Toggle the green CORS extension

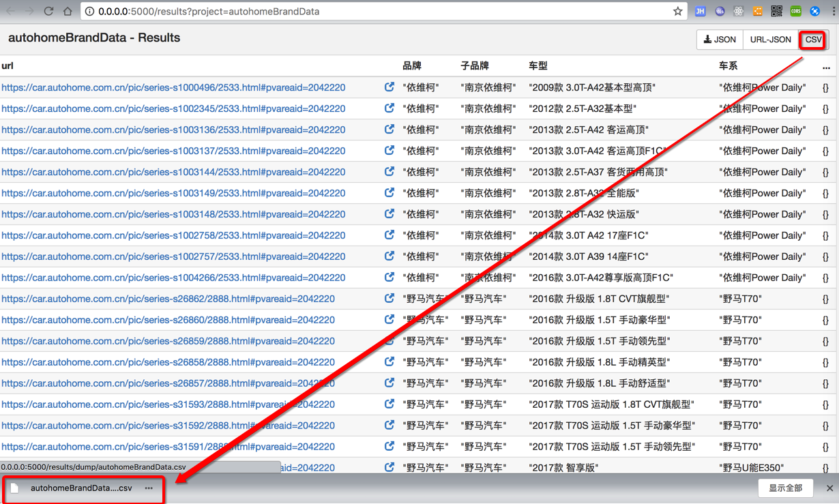click(x=796, y=11)
